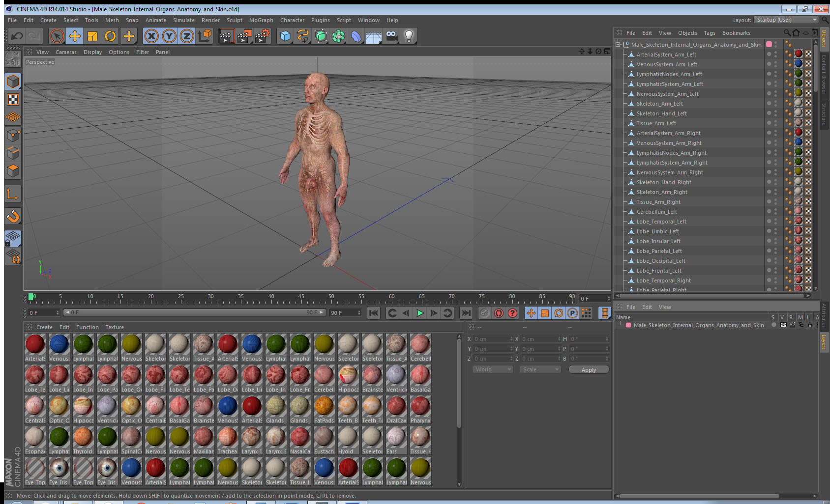Open the Array modeling objects icon
This screenshot has height=504, width=830.
pyautogui.click(x=338, y=36)
